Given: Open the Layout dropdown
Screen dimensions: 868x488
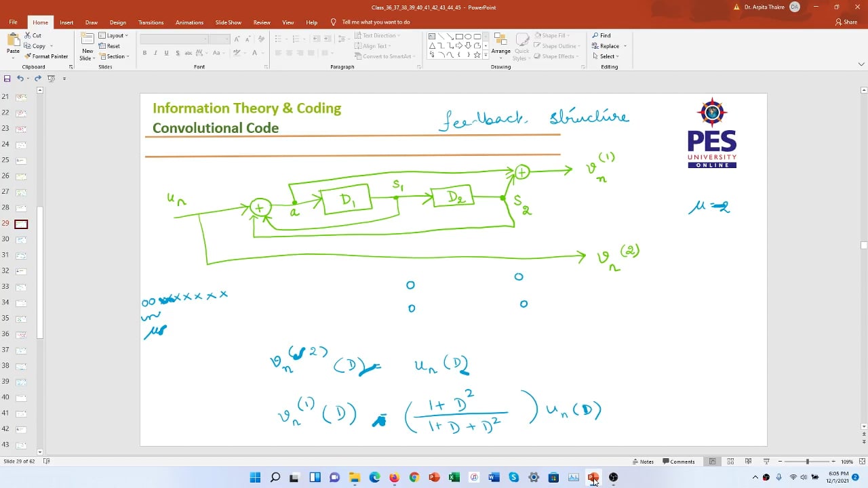Looking at the screenshot, I should click(113, 35).
